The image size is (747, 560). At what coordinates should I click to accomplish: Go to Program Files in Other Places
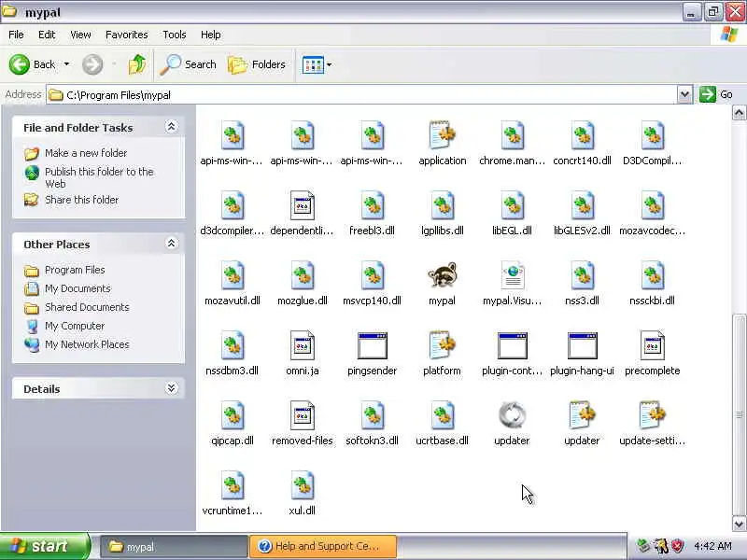tap(75, 270)
